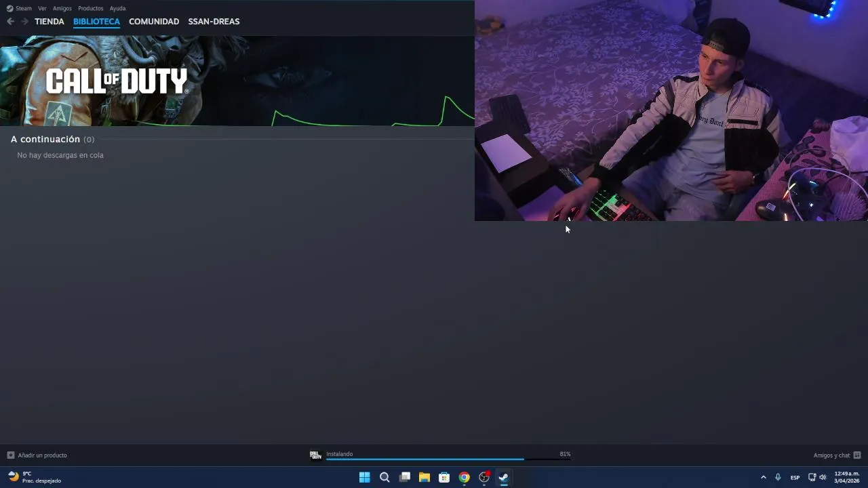Open the Productos menu
The image size is (868, 488).
91,8
